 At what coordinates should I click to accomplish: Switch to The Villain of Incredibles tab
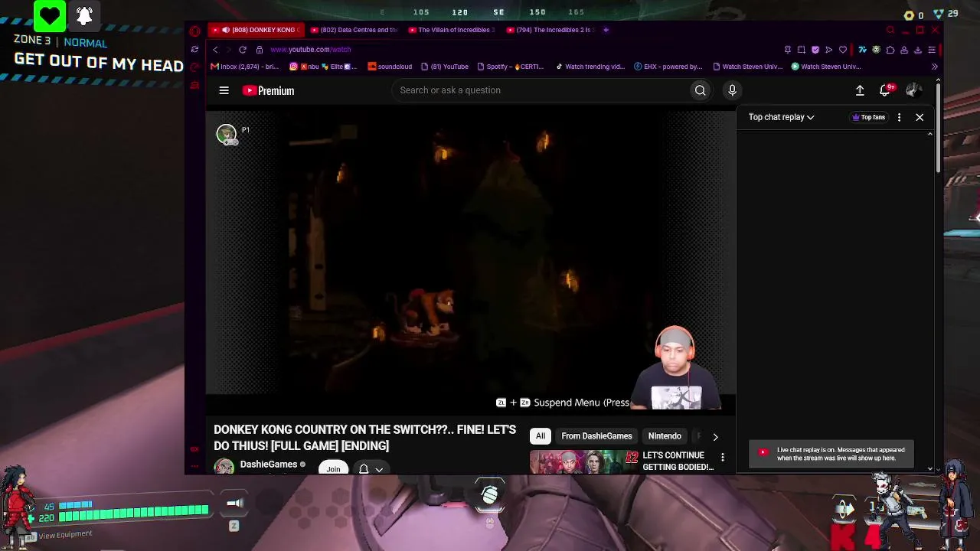452,30
